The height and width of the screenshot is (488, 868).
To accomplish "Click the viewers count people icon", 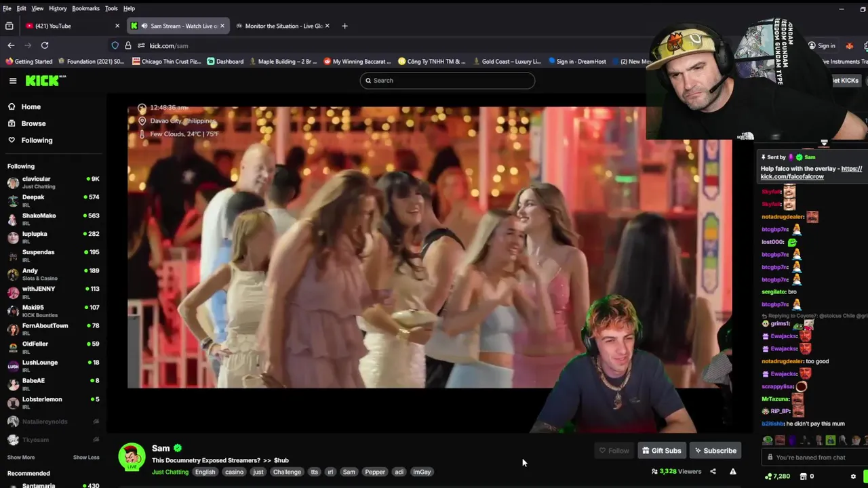I will pyautogui.click(x=654, y=471).
